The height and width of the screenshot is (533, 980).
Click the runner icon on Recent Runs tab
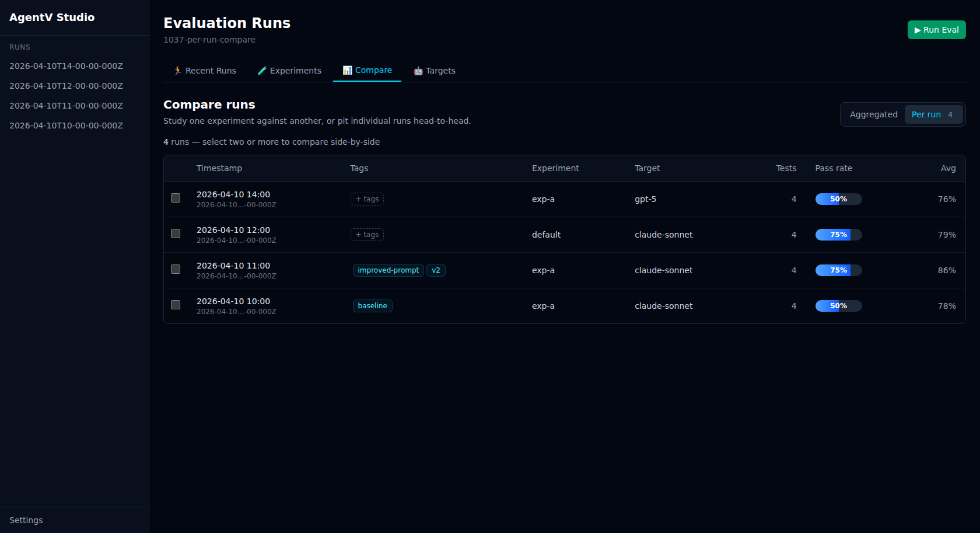(177, 71)
